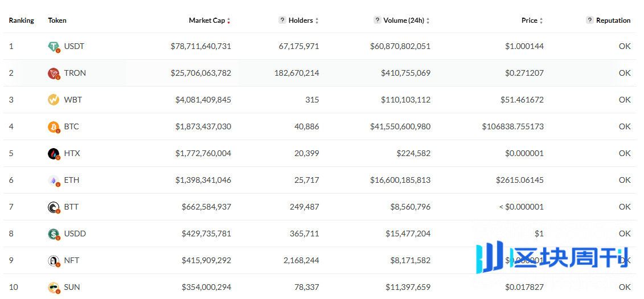The image size is (644, 299).
Task: Select BTT price < $0.000001
Action: coord(522,207)
